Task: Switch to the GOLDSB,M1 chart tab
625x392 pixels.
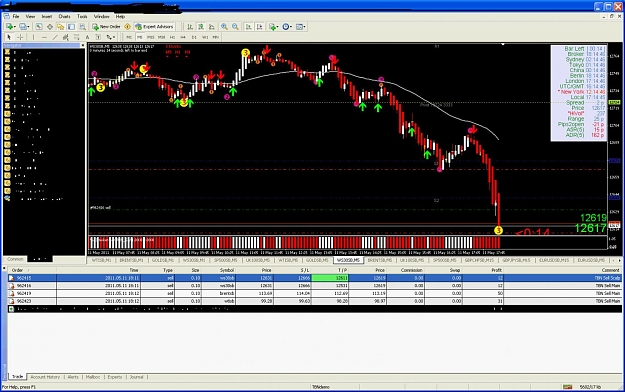Action: 163,260
